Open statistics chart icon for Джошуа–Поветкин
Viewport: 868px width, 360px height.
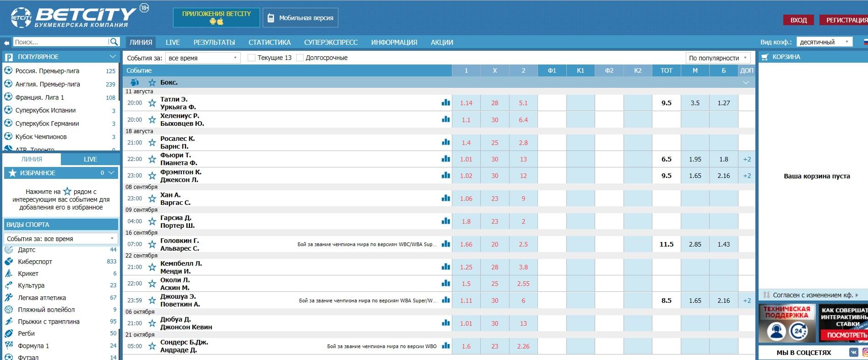point(446,300)
